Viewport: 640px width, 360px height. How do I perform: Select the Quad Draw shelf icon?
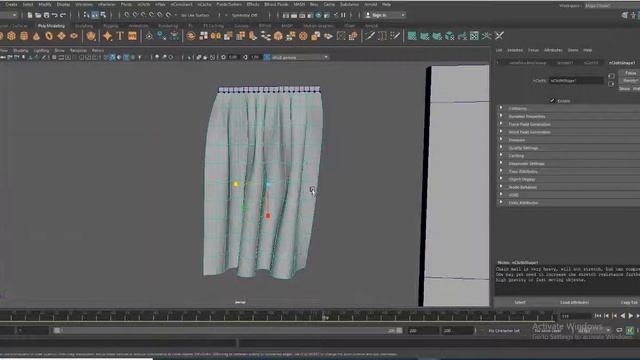(395, 36)
